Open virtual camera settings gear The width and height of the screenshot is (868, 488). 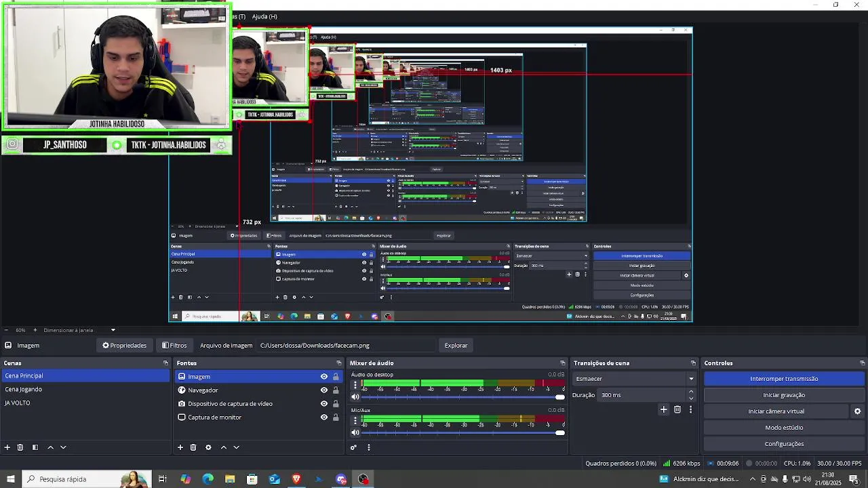click(x=857, y=411)
